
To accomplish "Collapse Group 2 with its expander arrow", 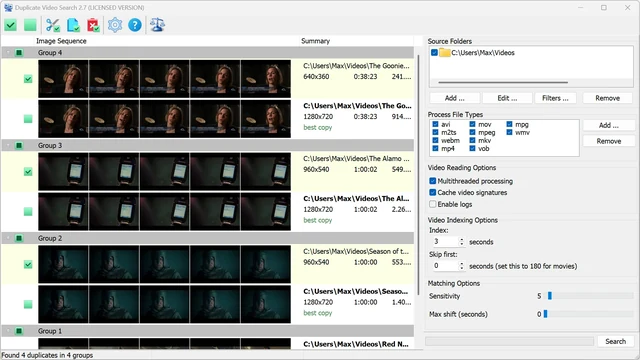I will 8,238.
